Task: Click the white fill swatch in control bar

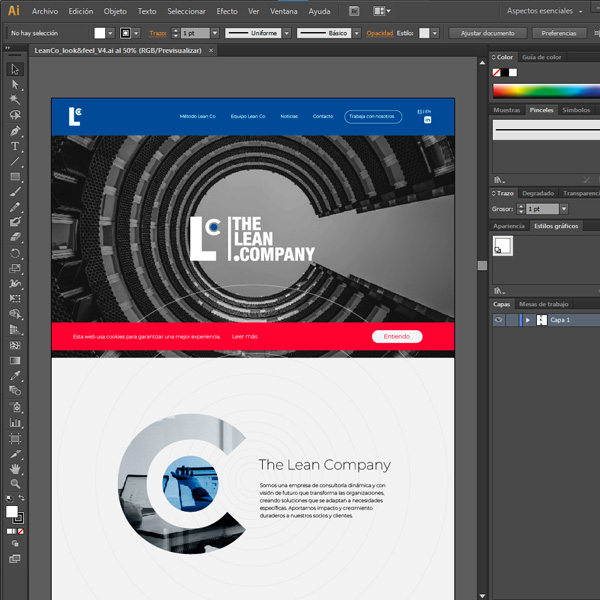Action: click(x=99, y=33)
